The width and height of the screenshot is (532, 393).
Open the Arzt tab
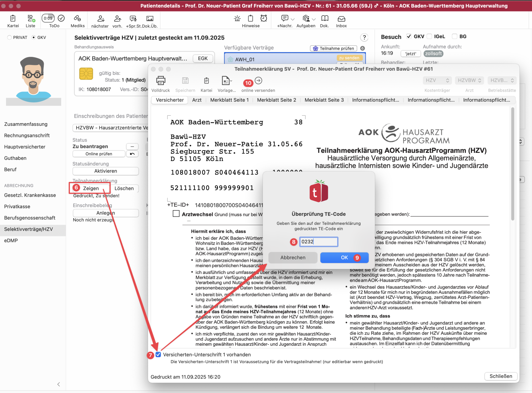coord(197,100)
